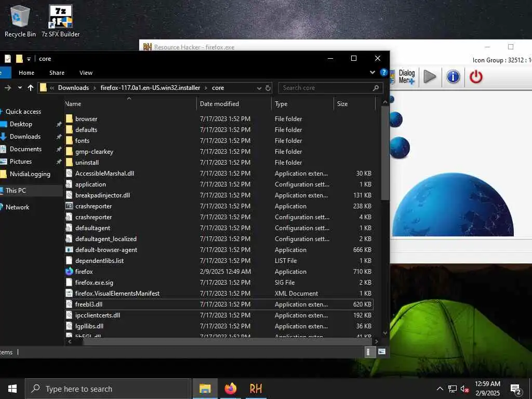Select the firefox application icon in file list
The height and width of the screenshot is (399, 532).
click(x=69, y=271)
